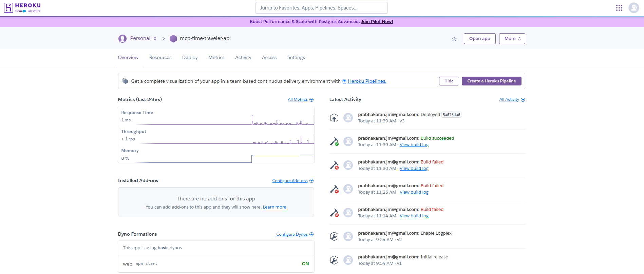Viewport: 644px width, 274px height.
Task: Click the mcp-time-traveler-api app name
Action: (205, 38)
